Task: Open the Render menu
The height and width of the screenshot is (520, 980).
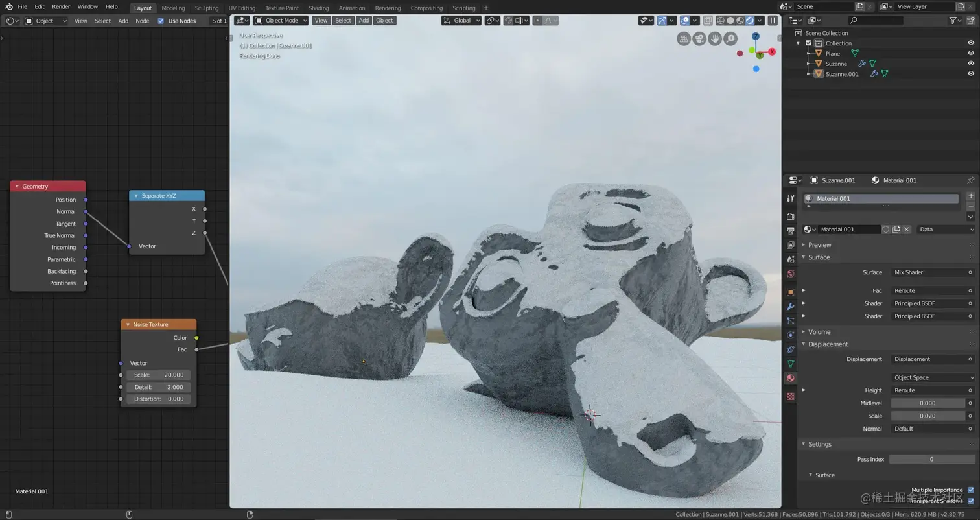Action: click(x=61, y=6)
